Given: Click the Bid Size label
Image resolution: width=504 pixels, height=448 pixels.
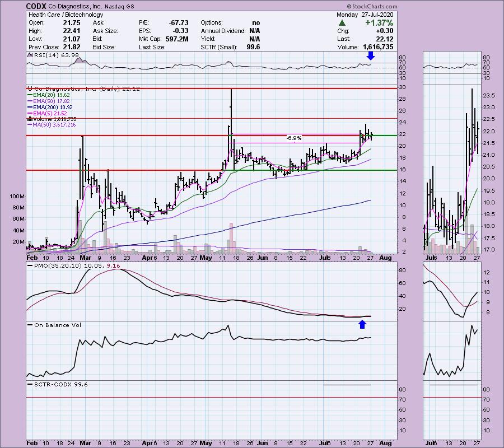Looking at the screenshot, I should point(104,47).
